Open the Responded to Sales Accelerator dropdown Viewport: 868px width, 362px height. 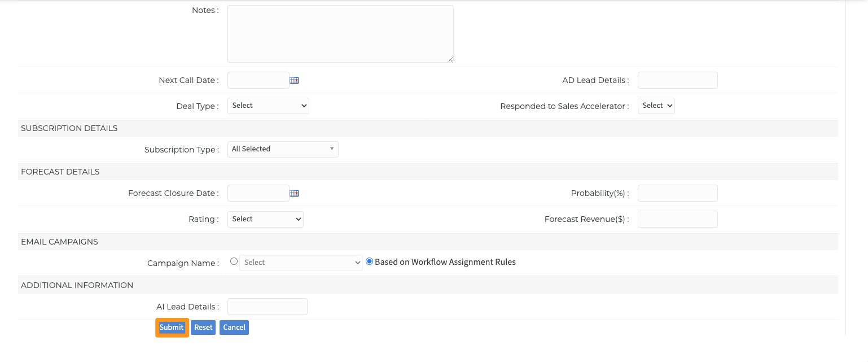click(656, 106)
